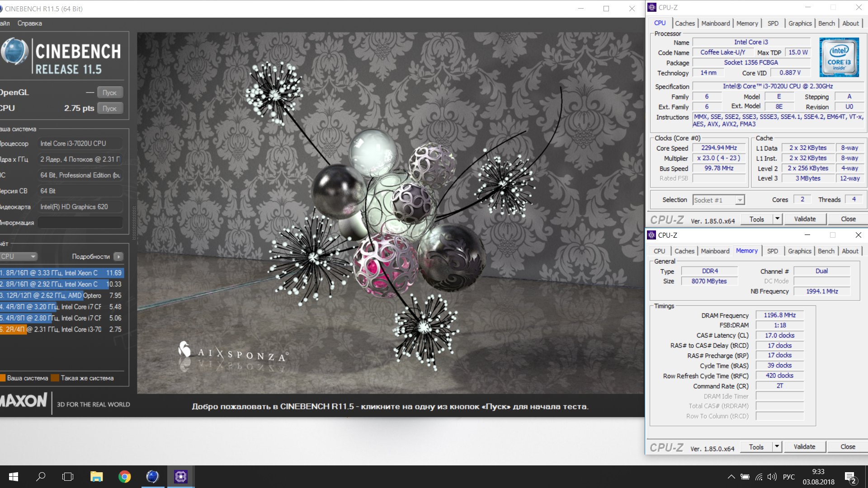This screenshot has height=488, width=868.
Task: Click the Подробности arrow button
Action: (118, 257)
